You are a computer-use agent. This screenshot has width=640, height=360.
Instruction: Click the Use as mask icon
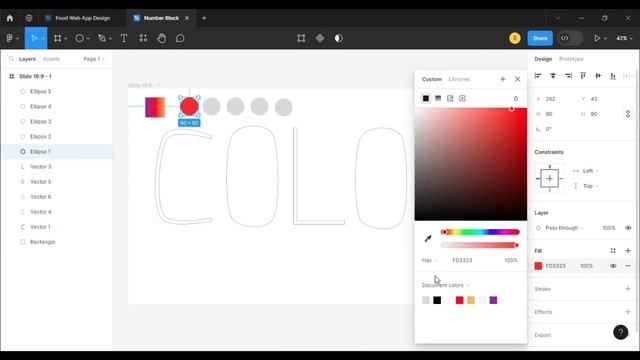[x=339, y=38]
